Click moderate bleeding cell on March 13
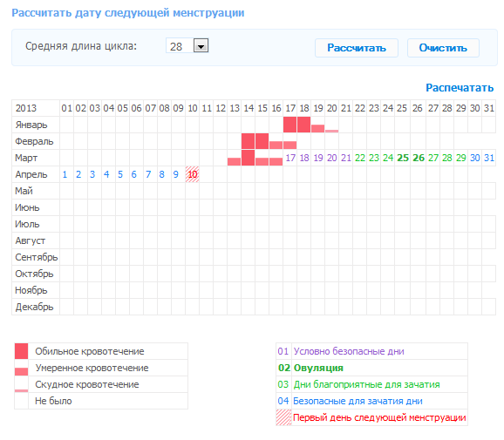This screenshot has height=440, width=504. point(234,161)
